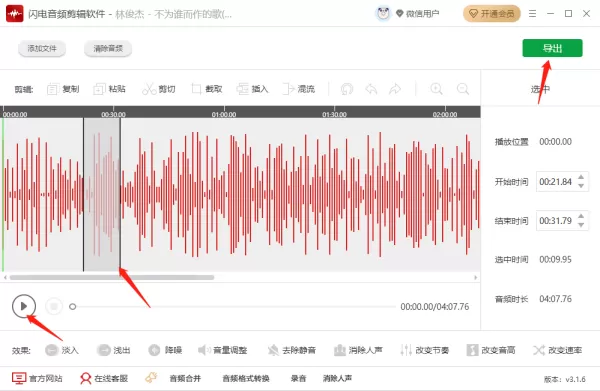Image resolution: width=600 pixels, height=391 pixels.
Task: Click the 播放位置 00:00.00 value
Action: [x=556, y=142]
